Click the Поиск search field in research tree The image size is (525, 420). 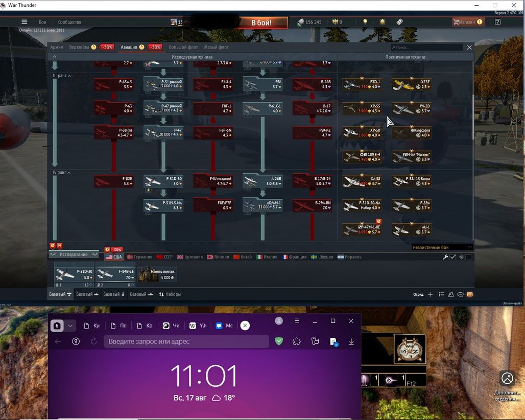[x=427, y=47]
